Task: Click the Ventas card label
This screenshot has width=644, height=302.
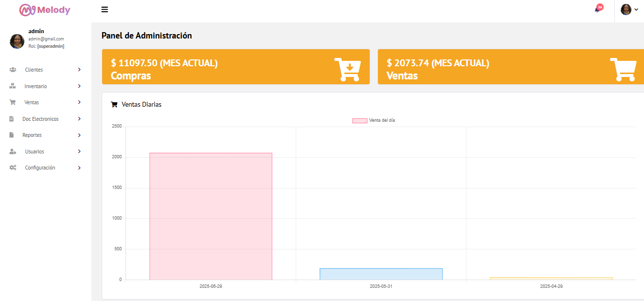Action: 402,75
